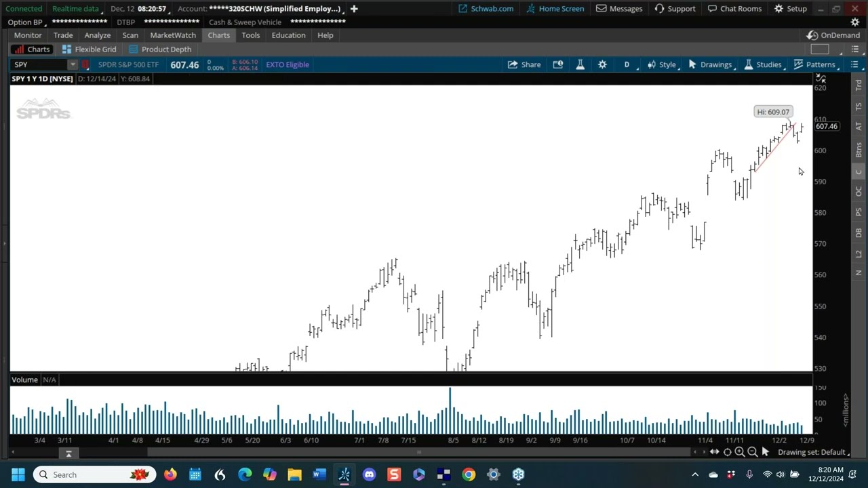Image resolution: width=868 pixels, height=488 pixels.
Task: Switch to the MarketWatch tab
Action: click(x=173, y=35)
